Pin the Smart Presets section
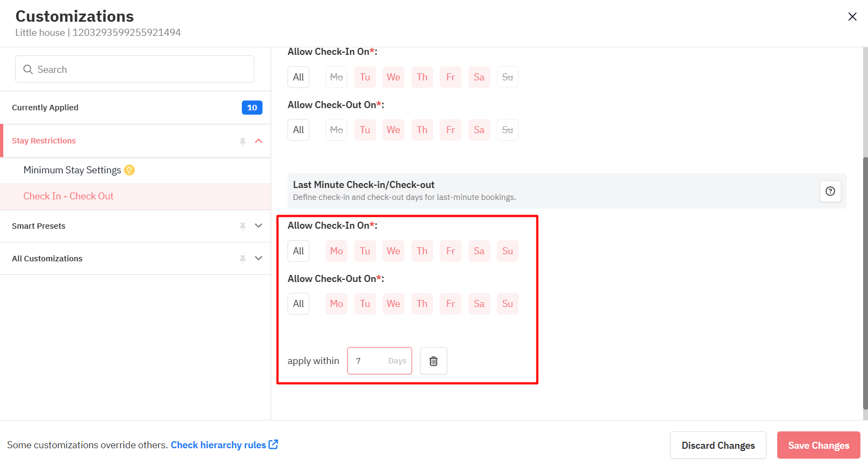 (x=242, y=226)
